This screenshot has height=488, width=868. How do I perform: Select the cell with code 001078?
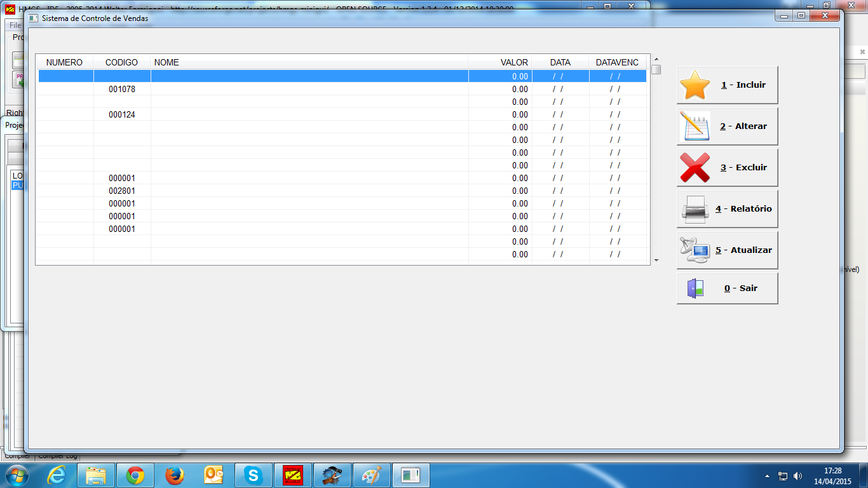[x=122, y=89]
